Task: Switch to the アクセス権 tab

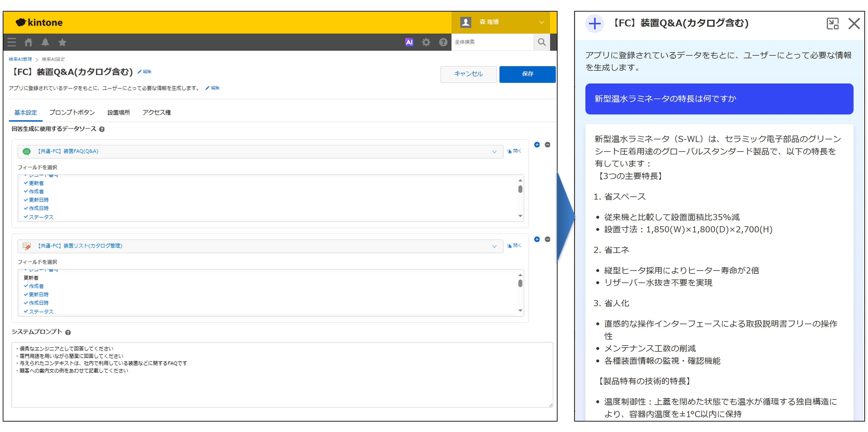Action: tap(156, 113)
